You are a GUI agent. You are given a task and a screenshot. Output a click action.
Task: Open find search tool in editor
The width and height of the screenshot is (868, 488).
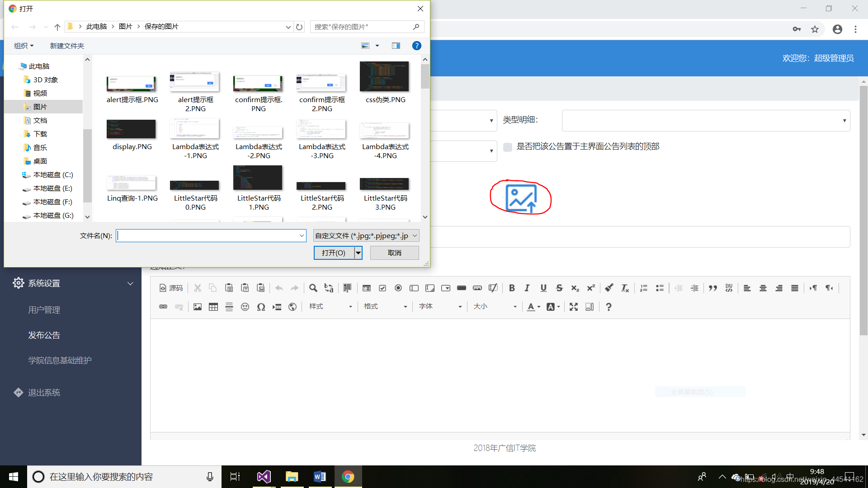click(313, 288)
